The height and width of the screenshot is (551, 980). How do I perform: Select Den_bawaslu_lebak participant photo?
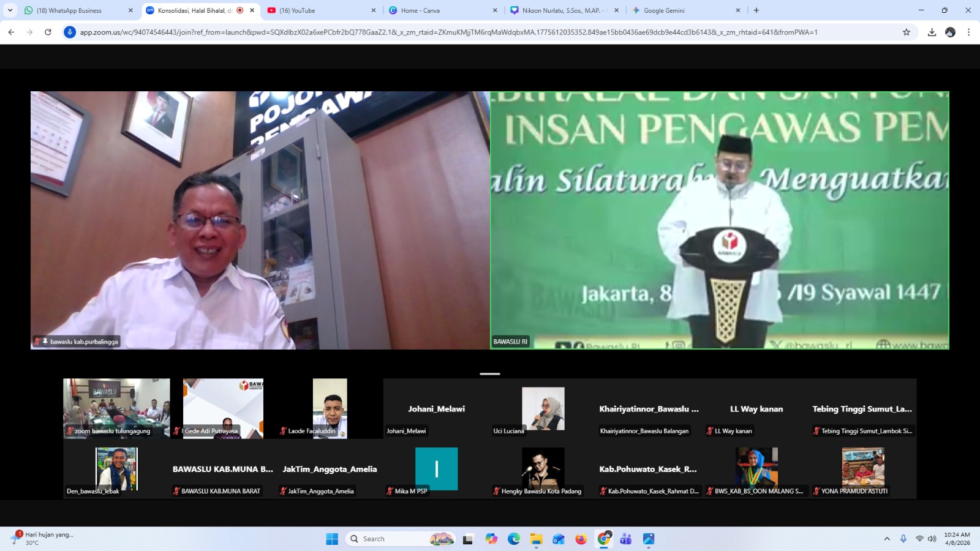tap(116, 468)
